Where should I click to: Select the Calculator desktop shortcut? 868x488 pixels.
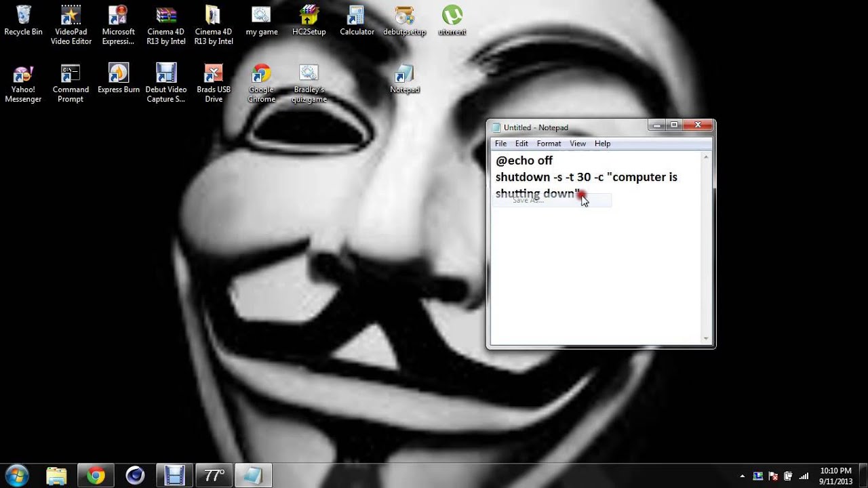coord(357,21)
